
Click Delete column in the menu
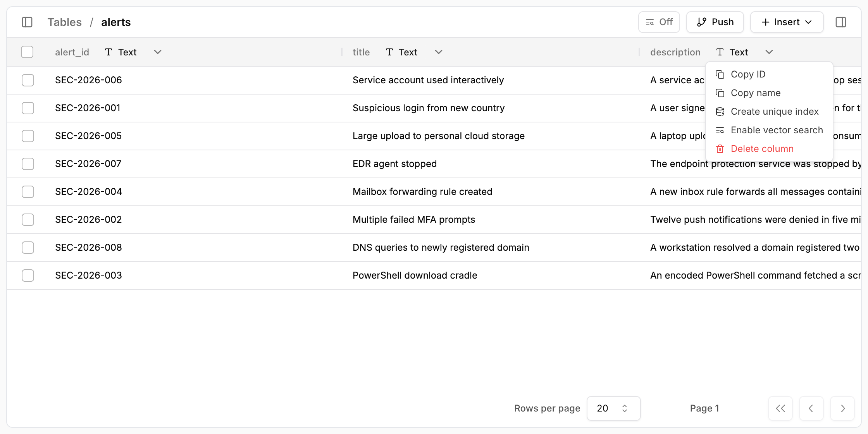pos(769,149)
